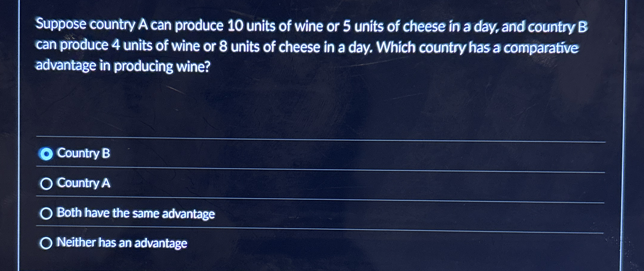Click the Country B answer label
The height and width of the screenshot is (271, 644).
pos(84,154)
